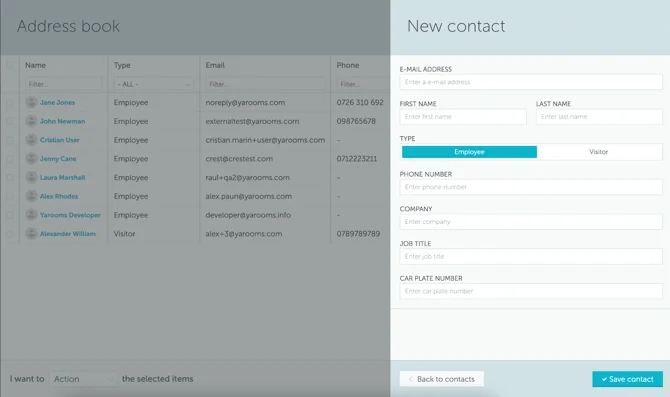The height and width of the screenshot is (397, 670).
Task: Click email externaltest@yarooms.com
Action: 252,121
